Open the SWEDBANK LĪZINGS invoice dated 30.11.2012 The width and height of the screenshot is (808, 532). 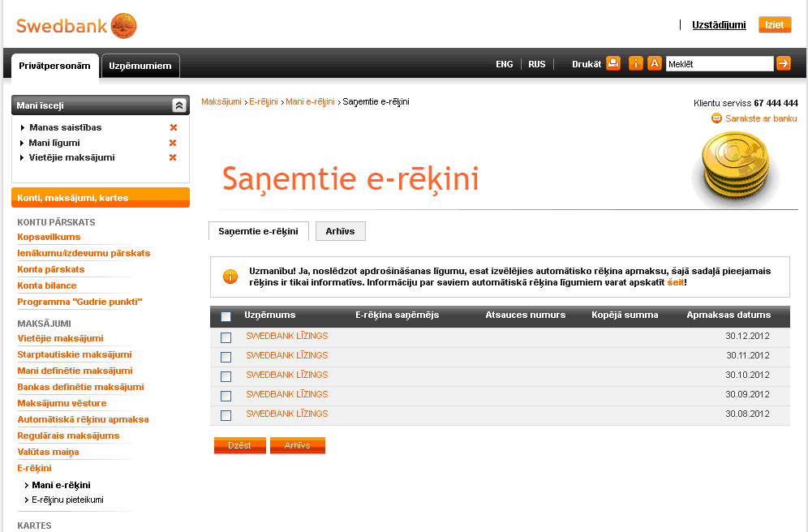[x=287, y=355]
